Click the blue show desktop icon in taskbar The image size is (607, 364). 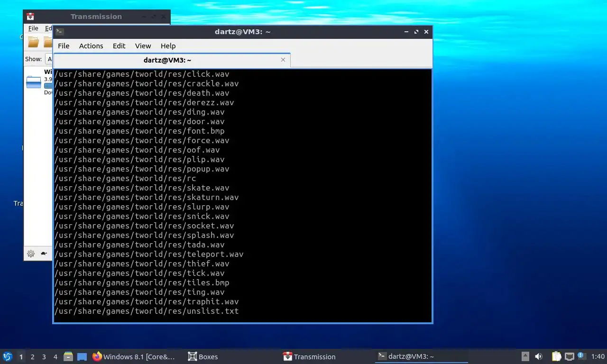pos(82,357)
